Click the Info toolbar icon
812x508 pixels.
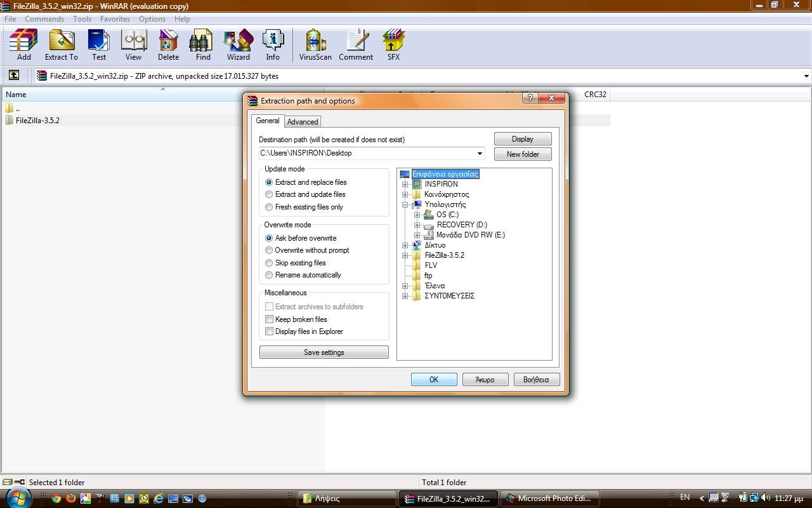[x=273, y=44]
